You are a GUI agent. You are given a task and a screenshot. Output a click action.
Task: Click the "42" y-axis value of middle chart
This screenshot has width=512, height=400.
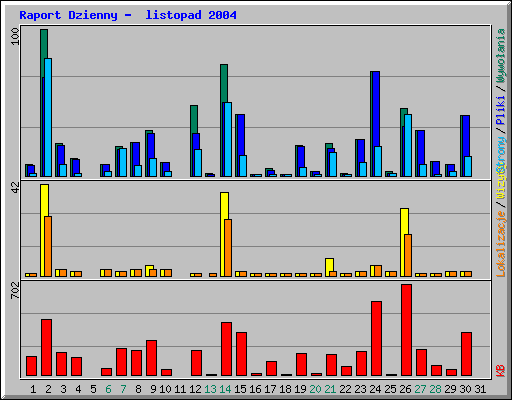click(x=15, y=187)
